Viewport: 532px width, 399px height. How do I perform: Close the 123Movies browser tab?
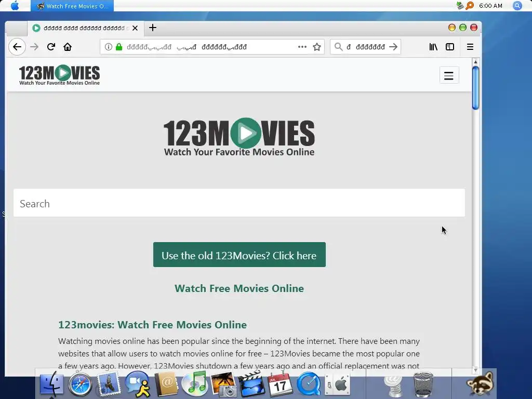point(135,28)
